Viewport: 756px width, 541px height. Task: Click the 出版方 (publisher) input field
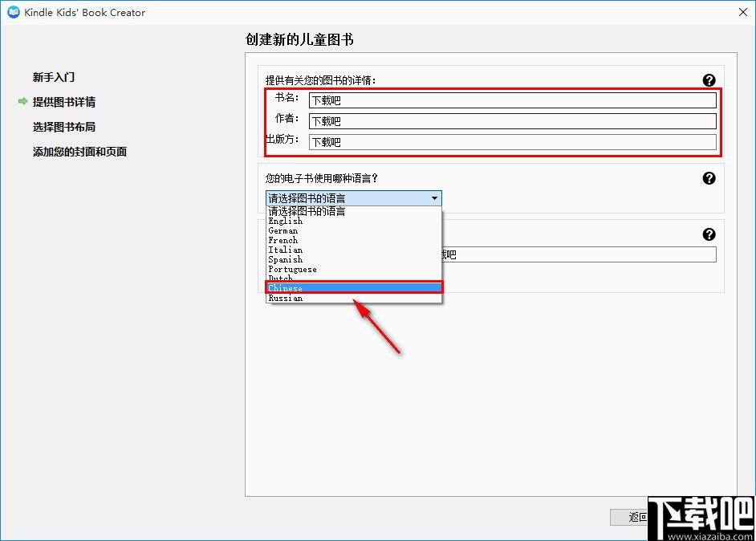513,142
